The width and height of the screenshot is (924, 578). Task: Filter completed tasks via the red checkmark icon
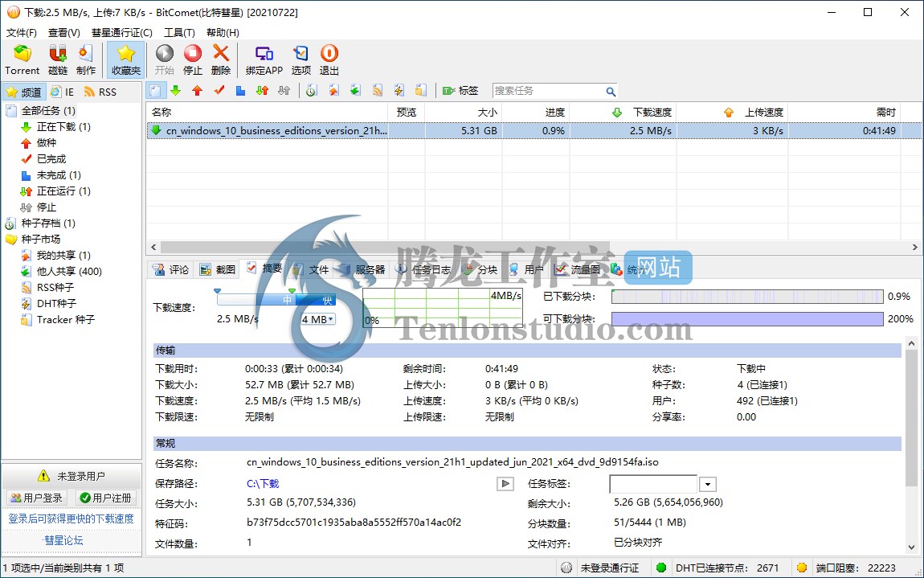click(x=219, y=91)
